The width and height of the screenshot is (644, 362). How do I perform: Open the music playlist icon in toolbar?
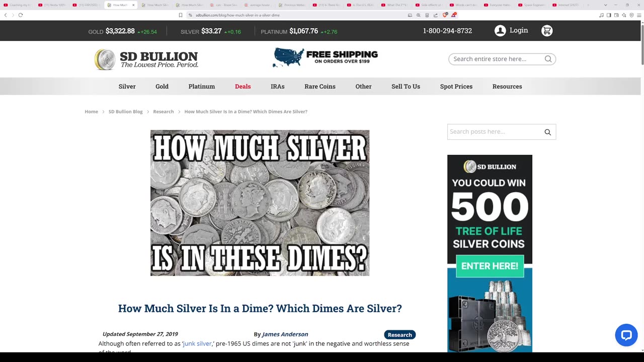[x=601, y=15]
